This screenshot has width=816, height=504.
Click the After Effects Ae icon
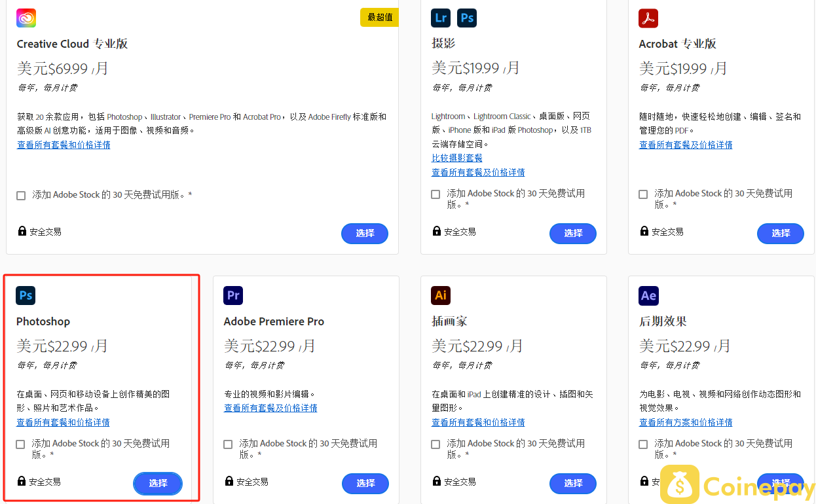click(x=648, y=296)
